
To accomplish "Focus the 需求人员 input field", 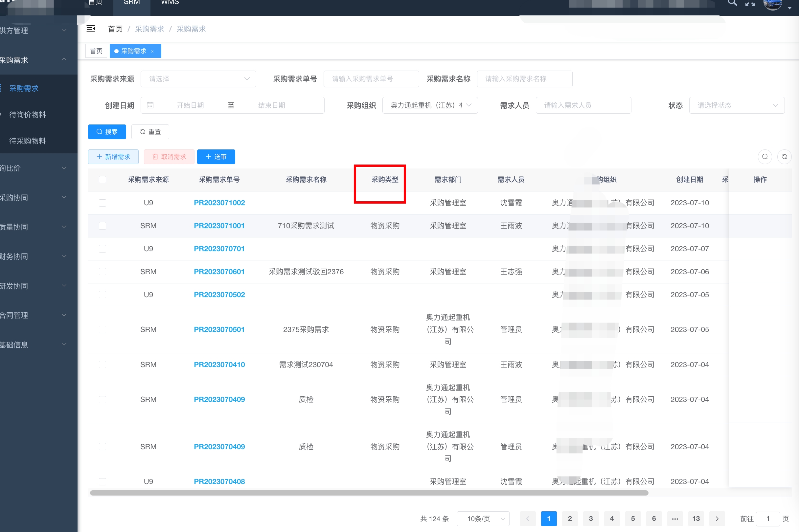I will [x=583, y=105].
